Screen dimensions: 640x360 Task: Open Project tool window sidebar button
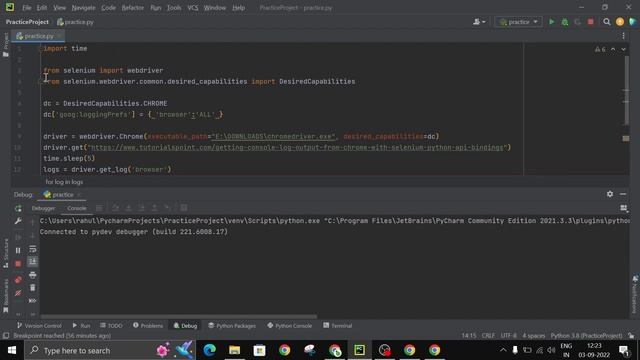coord(6,44)
